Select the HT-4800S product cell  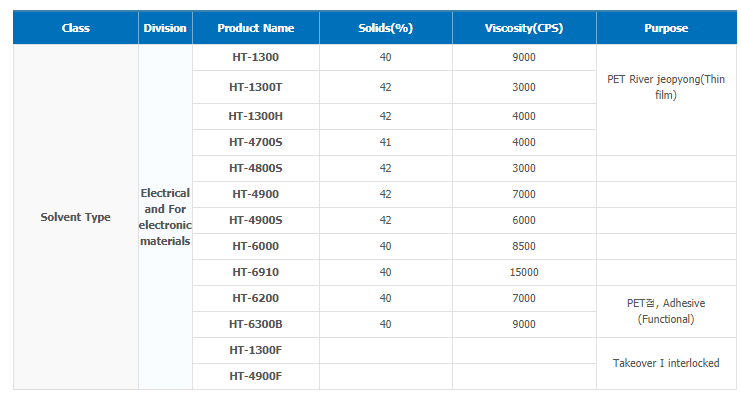pyautogui.click(x=256, y=168)
